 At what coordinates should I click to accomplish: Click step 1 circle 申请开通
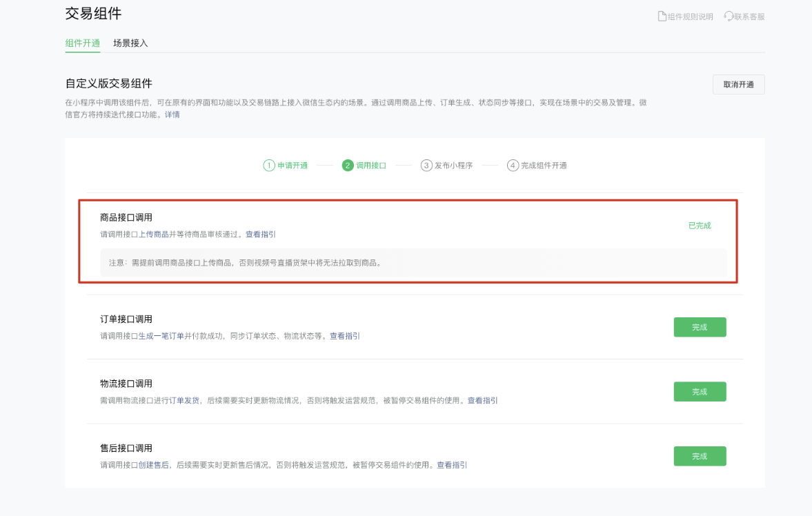click(268, 166)
